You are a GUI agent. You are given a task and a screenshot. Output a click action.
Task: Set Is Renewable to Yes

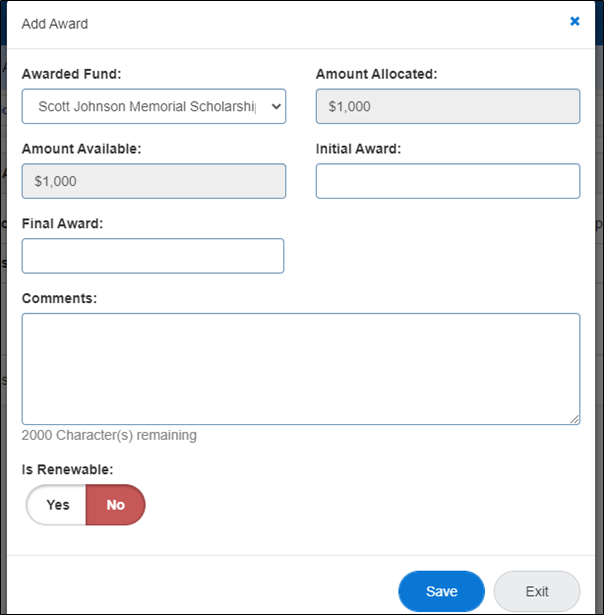(58, 505)
